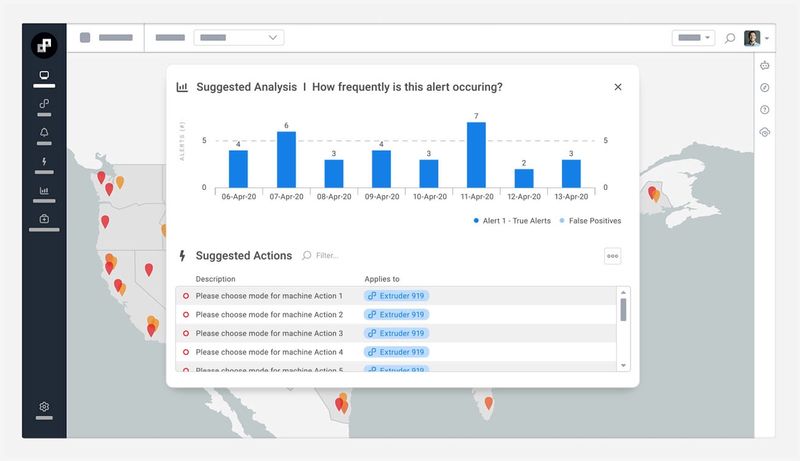Click the compass icon on right rail
The image size is (800, 461).
click(764, 88)
